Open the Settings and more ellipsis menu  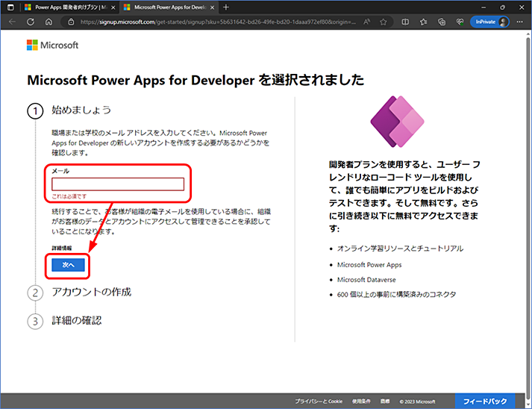(520, 22)
